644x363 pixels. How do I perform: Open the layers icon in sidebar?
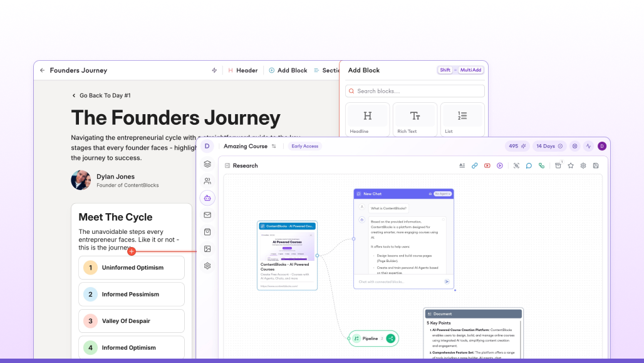(207, 164)
